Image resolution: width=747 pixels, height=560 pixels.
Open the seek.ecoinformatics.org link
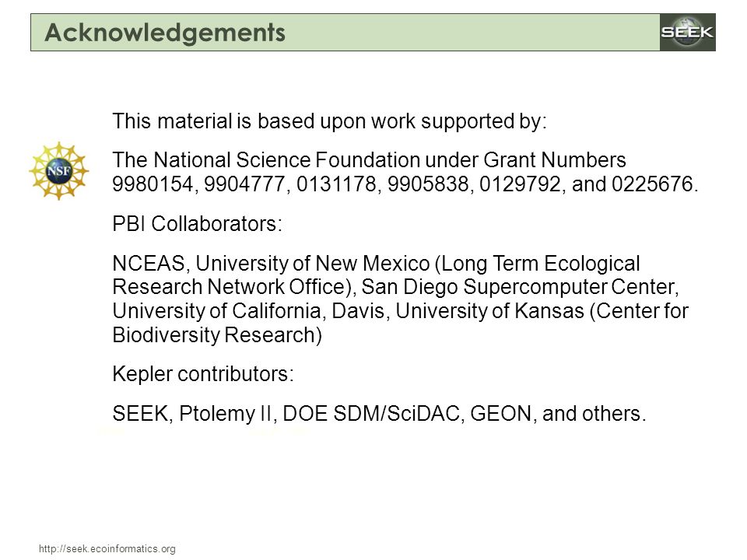107,549
